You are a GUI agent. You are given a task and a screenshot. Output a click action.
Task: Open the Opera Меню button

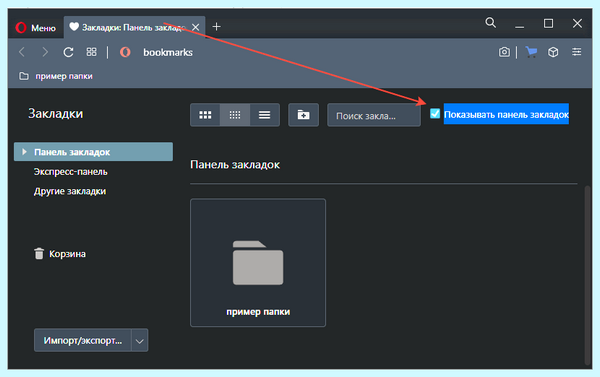click(36, 28)
